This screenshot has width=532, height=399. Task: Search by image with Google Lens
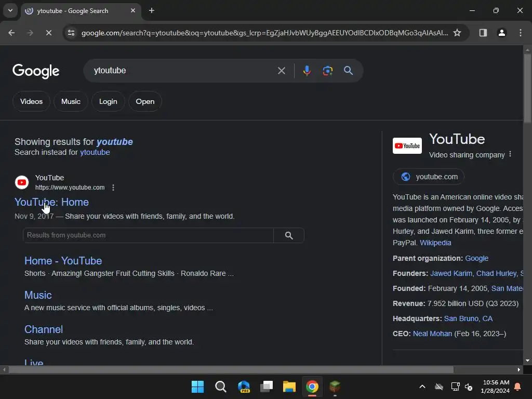point(327,71)
